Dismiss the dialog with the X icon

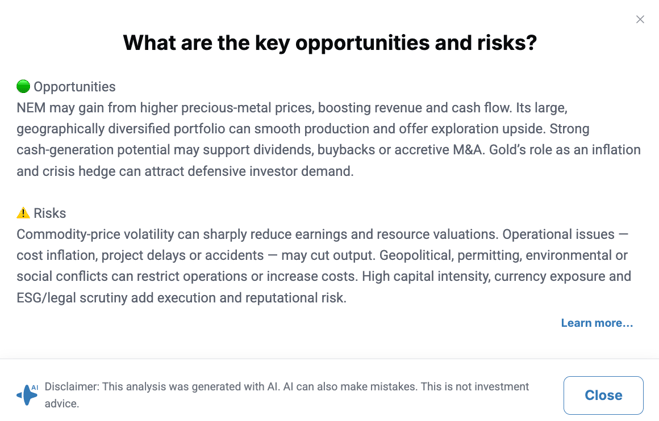(640, 19)
